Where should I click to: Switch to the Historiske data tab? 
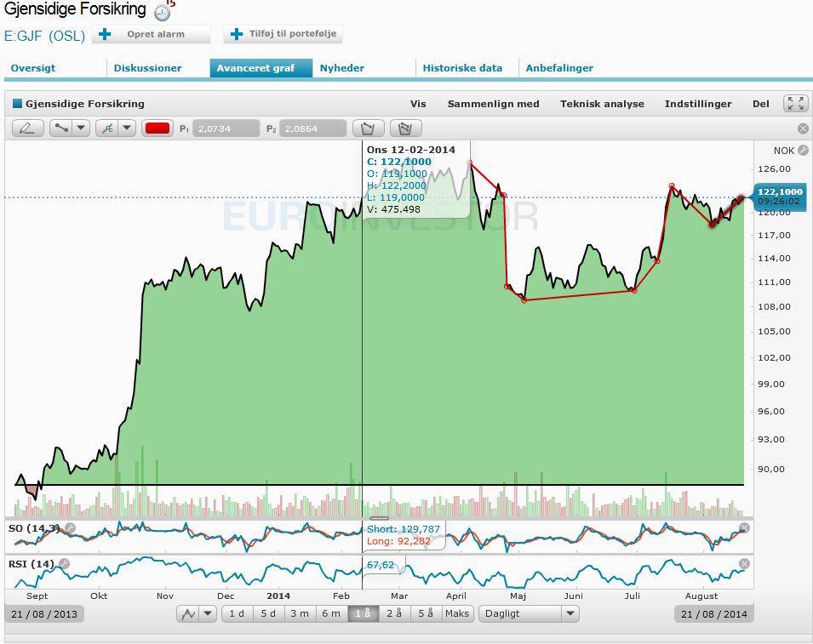462,68
